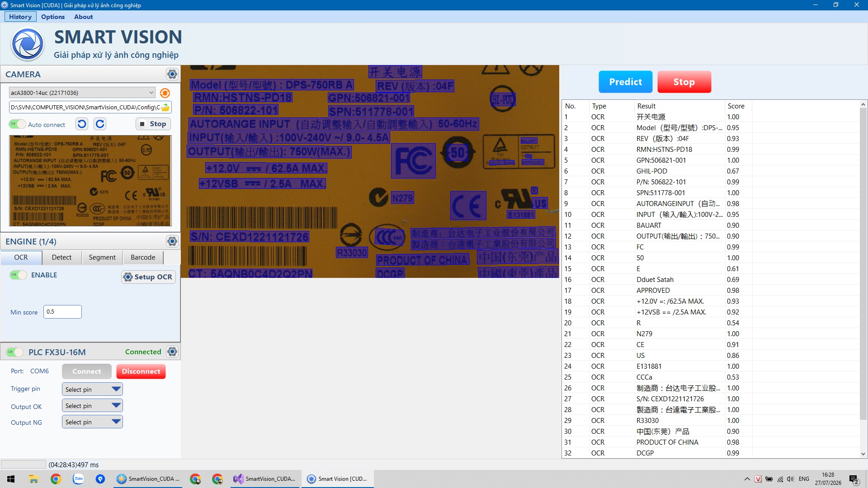This screenshot has width=868, height=488.
Task: Show hidden system tray icons
Action: click(x=747, y=479)
